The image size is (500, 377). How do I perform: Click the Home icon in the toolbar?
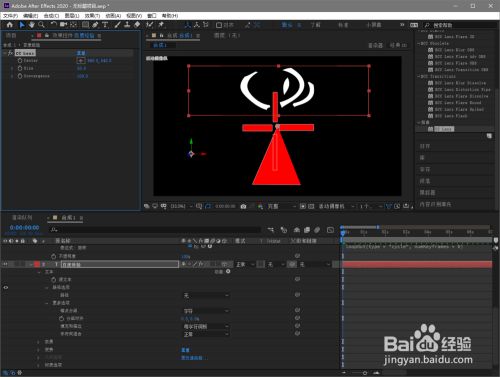click(9, 25)
